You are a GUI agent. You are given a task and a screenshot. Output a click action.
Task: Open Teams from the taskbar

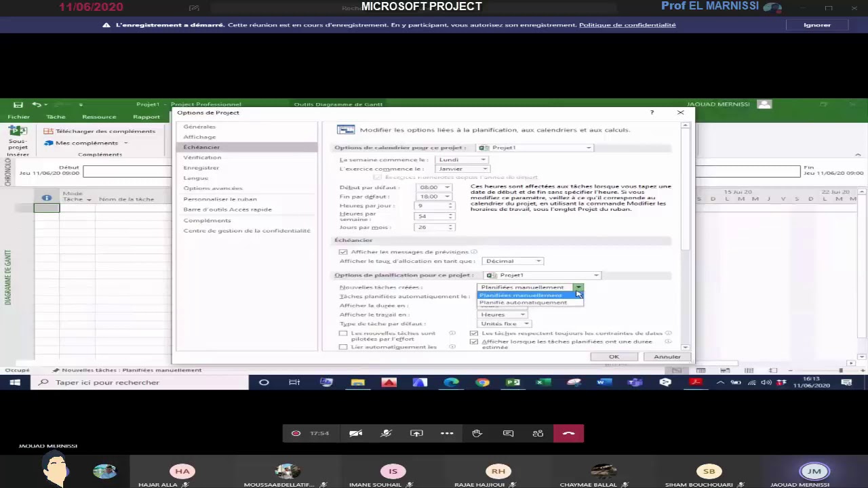tap(635, 382)
